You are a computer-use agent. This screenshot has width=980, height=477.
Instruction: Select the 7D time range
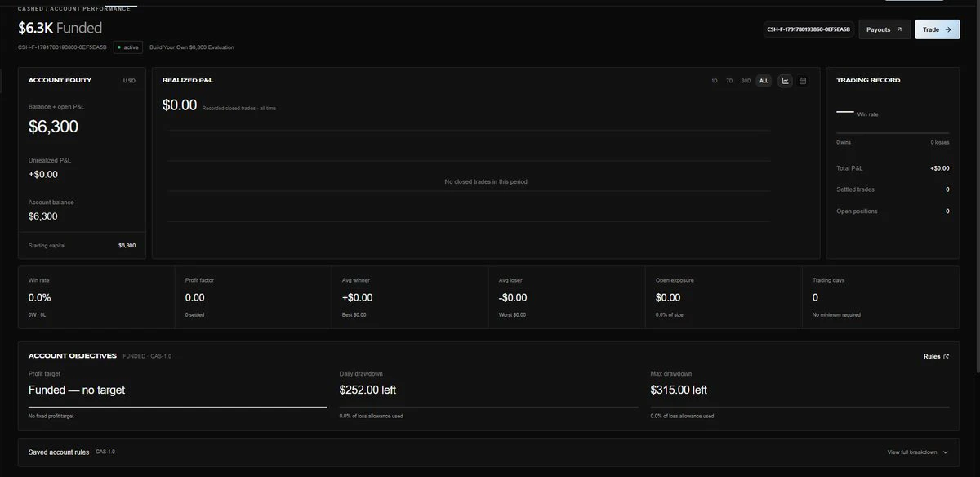[x=729, y=81]
